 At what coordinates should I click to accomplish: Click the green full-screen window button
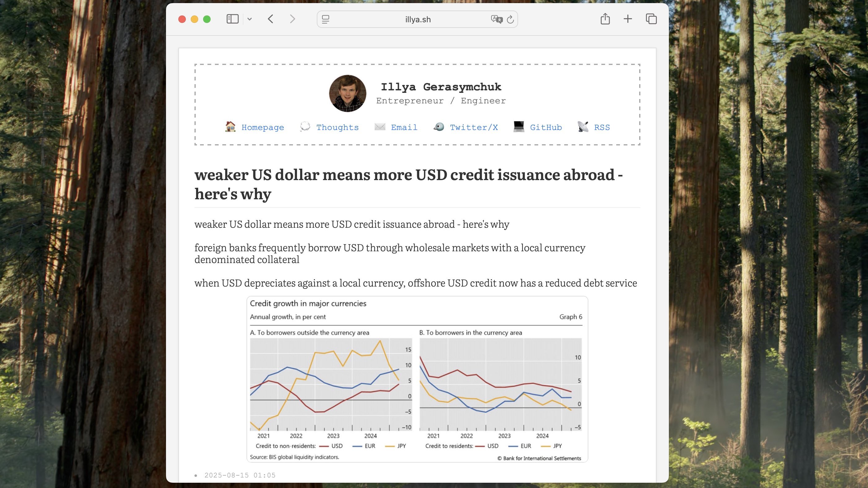pos(207,19)
